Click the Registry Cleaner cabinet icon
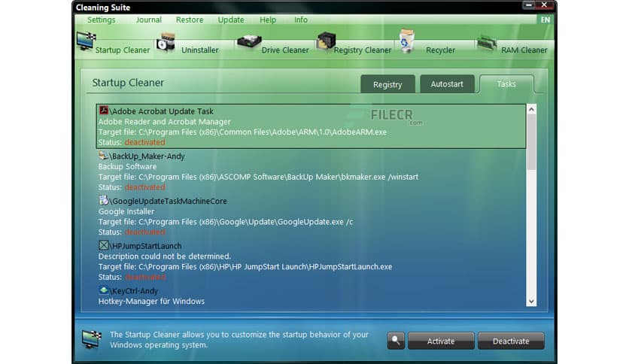The height and width of the screenshot is (364, 629). (325, 41)
